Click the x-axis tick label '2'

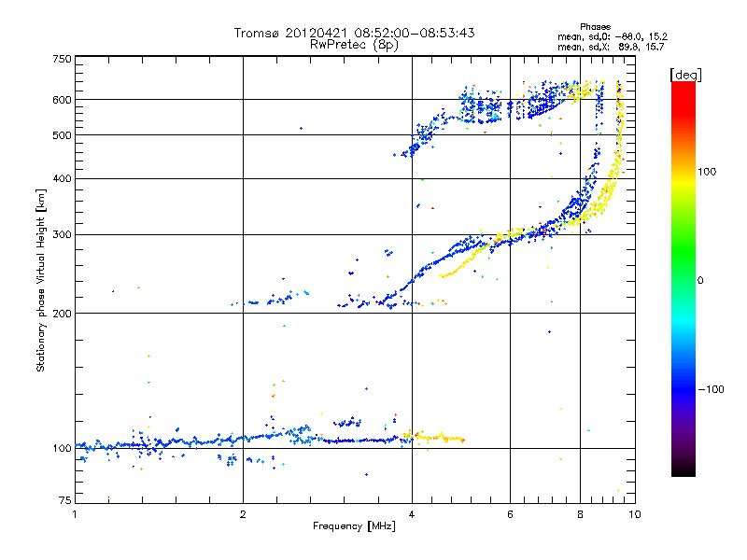243,515
